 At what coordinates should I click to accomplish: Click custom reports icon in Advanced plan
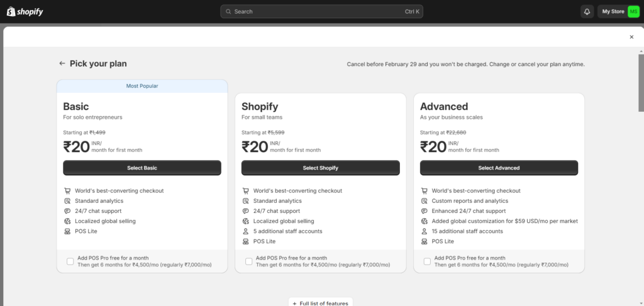[425, 201]
